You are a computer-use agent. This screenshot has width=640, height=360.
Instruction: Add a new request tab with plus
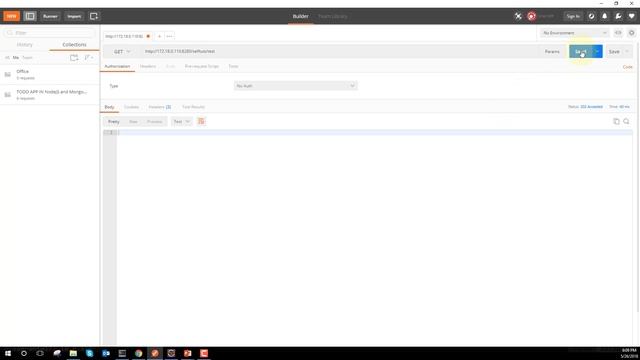(159, 36)
